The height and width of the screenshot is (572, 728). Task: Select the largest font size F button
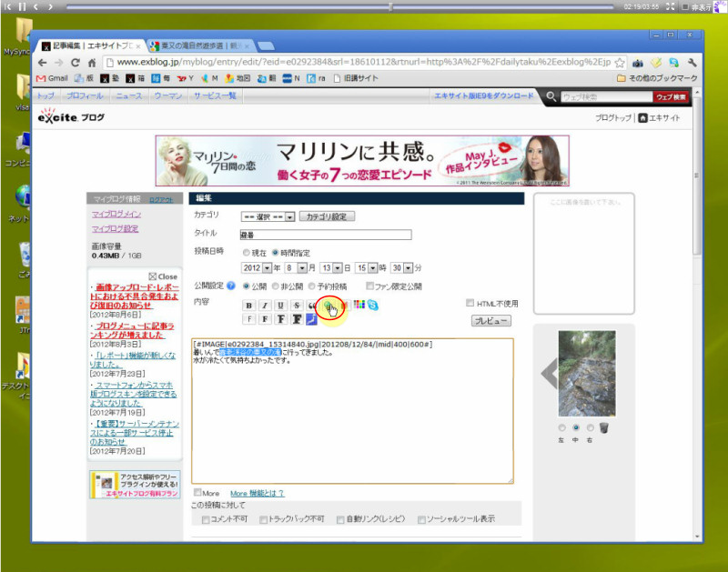tap(297, 319)
